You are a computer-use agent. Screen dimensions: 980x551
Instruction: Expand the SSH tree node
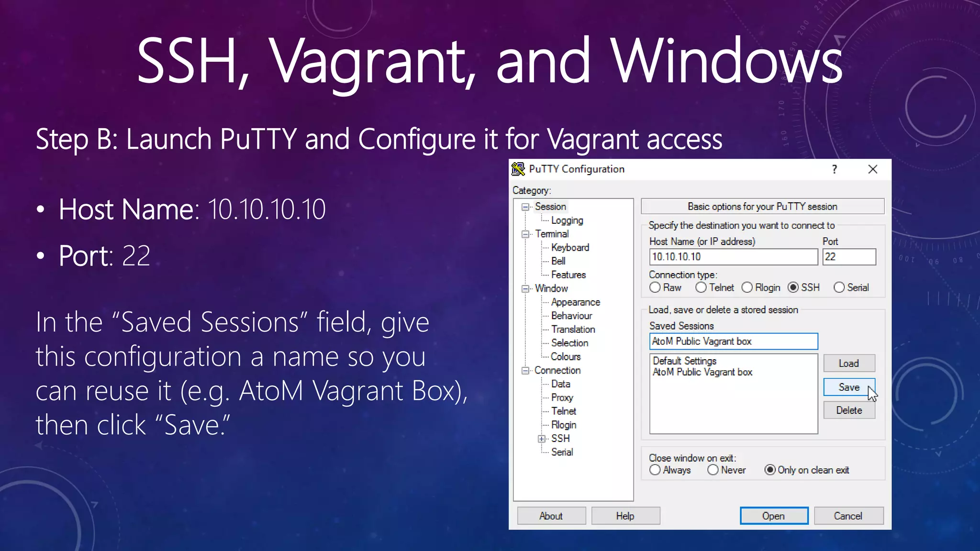point(542,439)
